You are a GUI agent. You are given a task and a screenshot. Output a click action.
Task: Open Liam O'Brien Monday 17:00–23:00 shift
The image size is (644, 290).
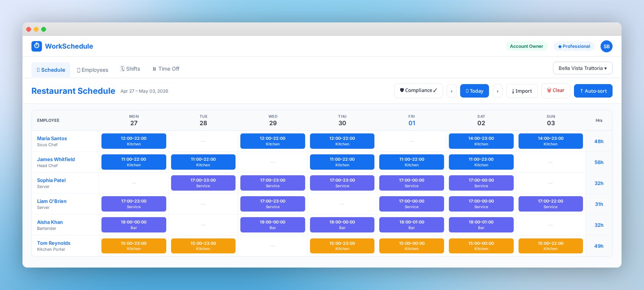(x=134, y=204)
